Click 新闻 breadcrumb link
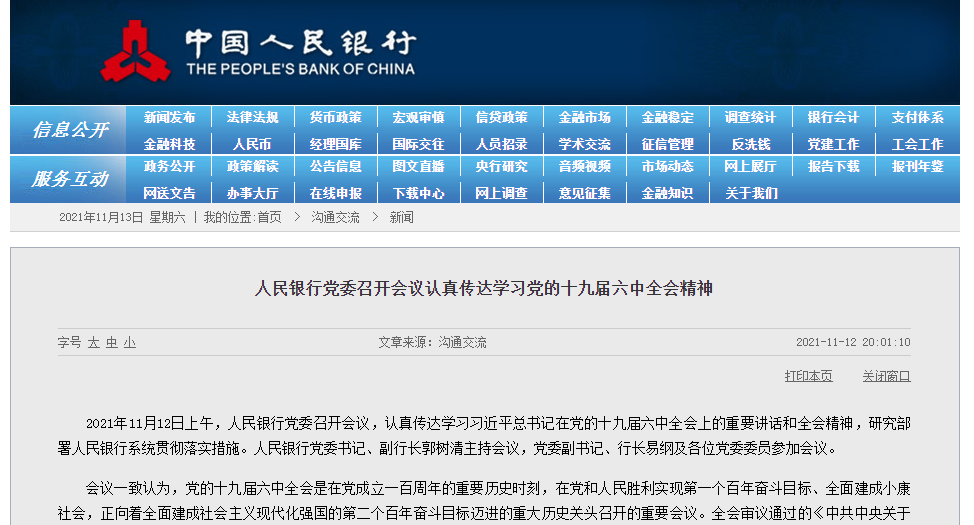This screenshot has height=525, width=974. pos(401,217)
